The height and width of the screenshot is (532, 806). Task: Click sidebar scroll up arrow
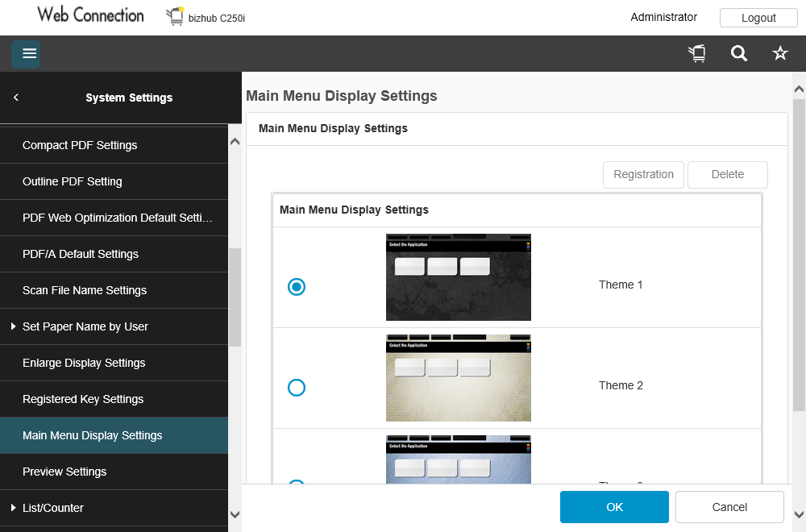pyautogui.click(x=235, y=141)
